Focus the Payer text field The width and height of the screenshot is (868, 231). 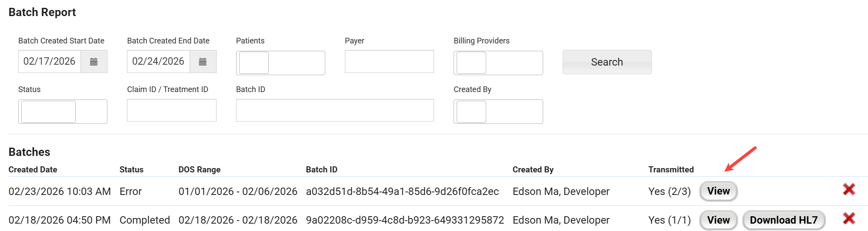pyautogui.click(x=389, y=62)
